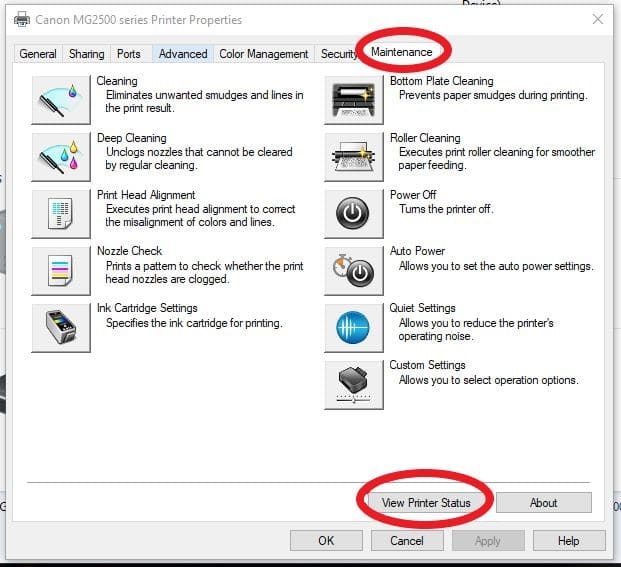The width and height of the screenshot is (621, 567).
Task: Close the Printer Properties window
Action: tap(597, 19)
